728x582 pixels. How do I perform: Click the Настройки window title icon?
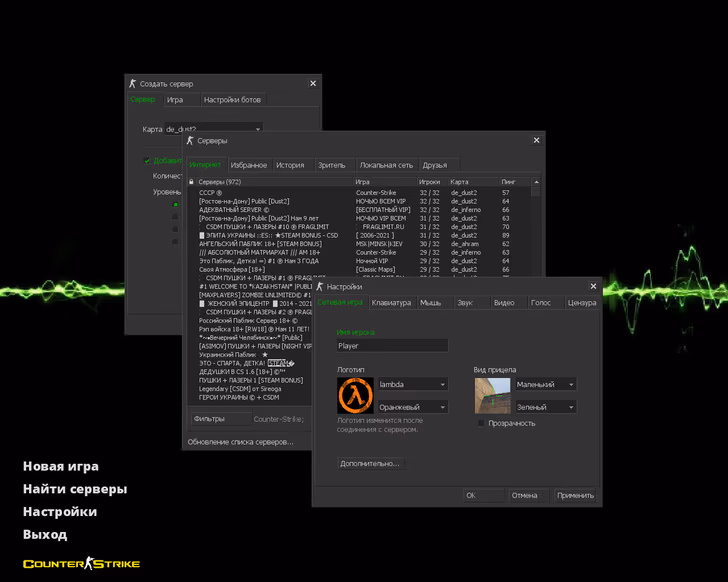(x=320, y=287)
